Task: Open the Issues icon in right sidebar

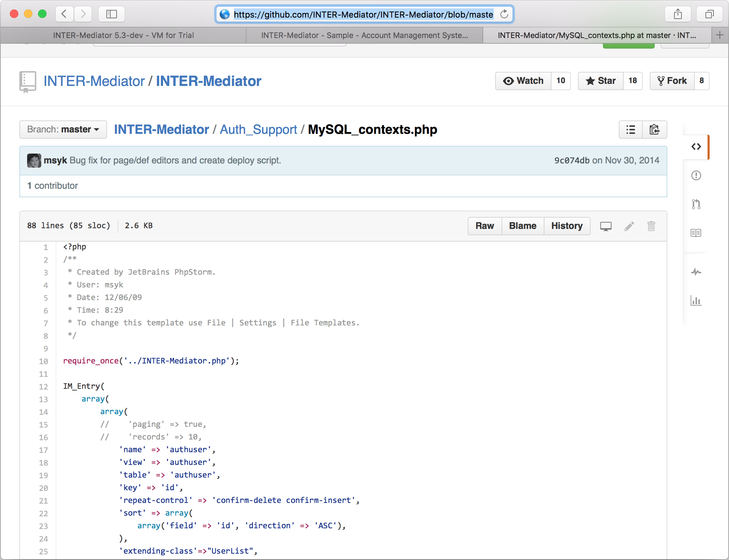Action: [x=696, y=175]
